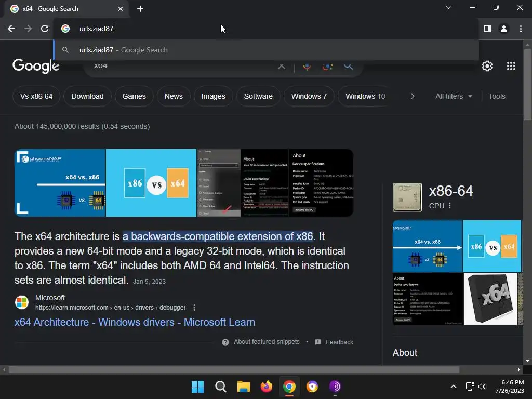Viewport: 532px width, 399px height.
Task: Select the 'urls.ziad87 - Google Search' suggestion
Action: (x=267, y=50)
